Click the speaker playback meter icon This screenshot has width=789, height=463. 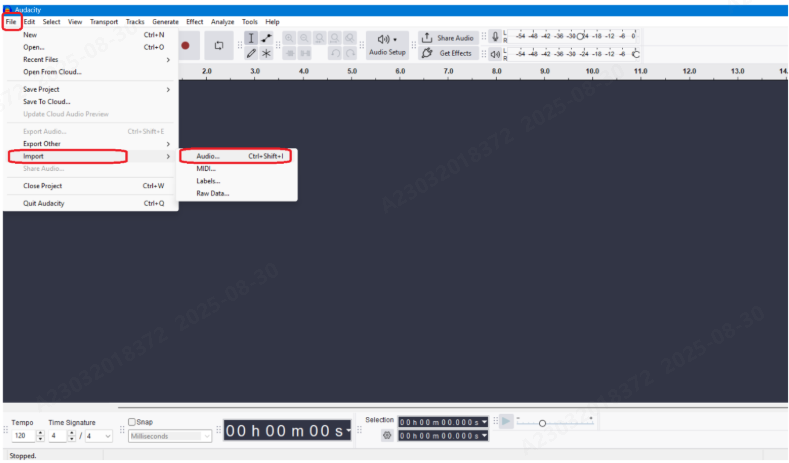point(495,54)
